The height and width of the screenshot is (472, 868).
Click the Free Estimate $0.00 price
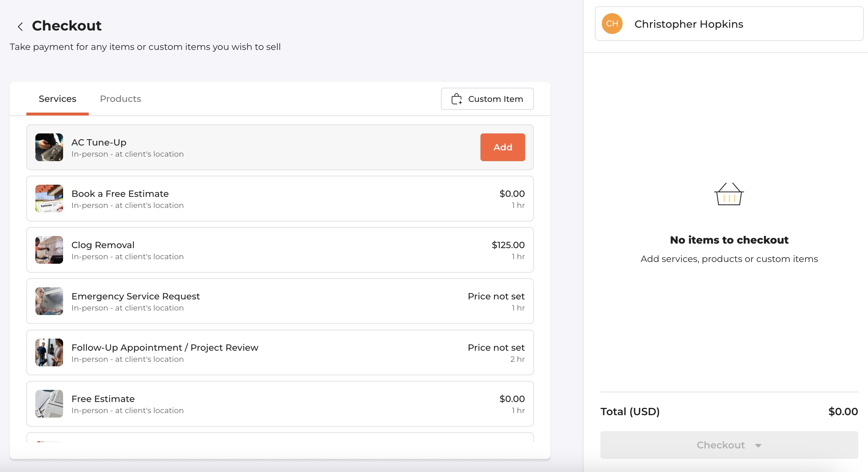[x=512, y=399]
